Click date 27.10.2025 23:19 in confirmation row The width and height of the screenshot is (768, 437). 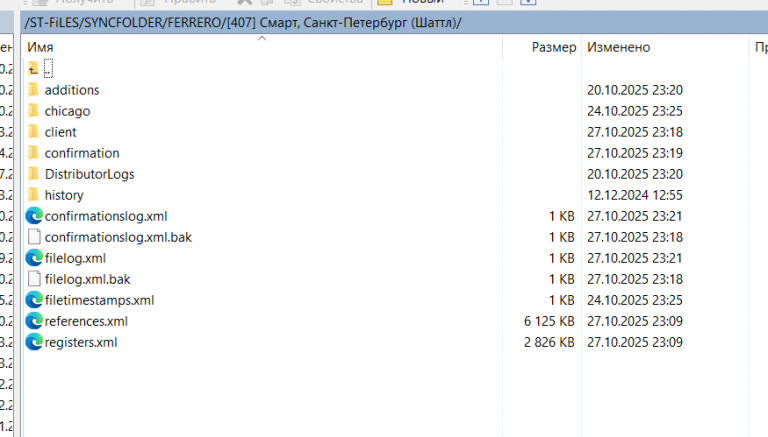pyautogui.click(x=635, y=153)
